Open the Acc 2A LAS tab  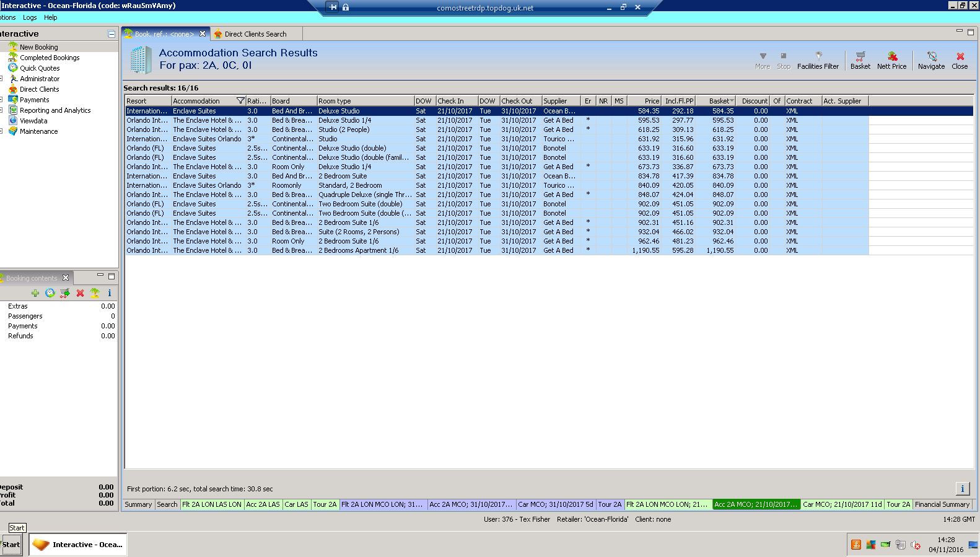[263, 504]
